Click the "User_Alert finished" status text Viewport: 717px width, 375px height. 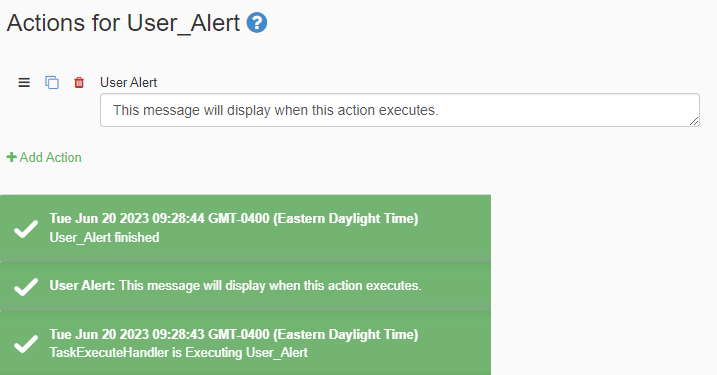[x=104, y=237]
